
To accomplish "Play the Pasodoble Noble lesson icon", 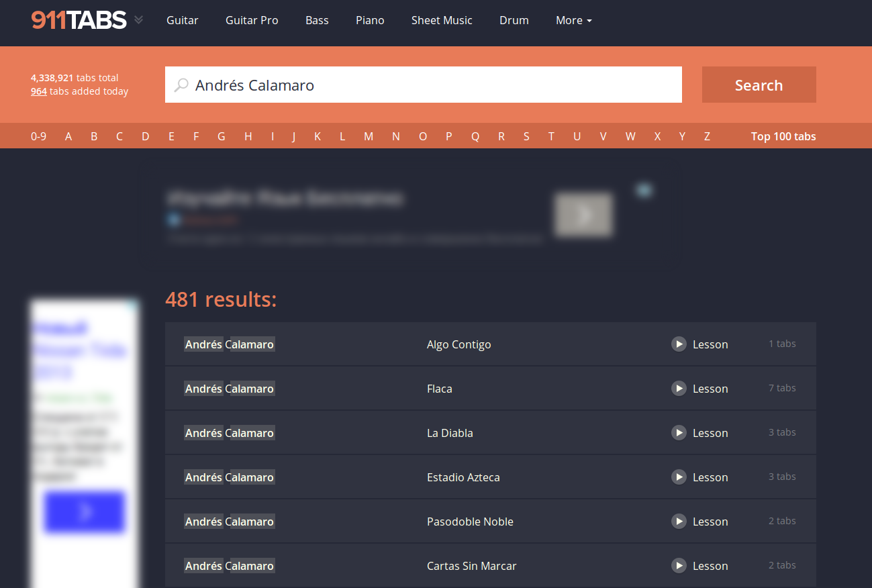I will (x=679, y=522).
